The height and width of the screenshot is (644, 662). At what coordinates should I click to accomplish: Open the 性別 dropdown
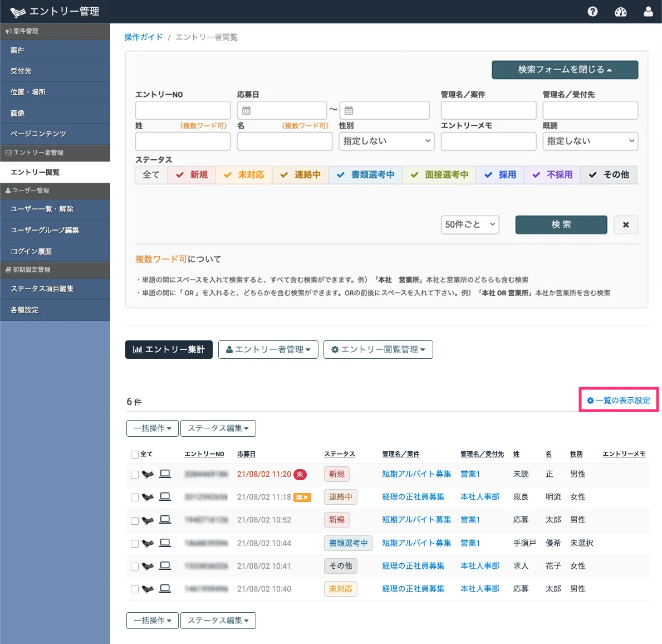click(x=386, y=141)
